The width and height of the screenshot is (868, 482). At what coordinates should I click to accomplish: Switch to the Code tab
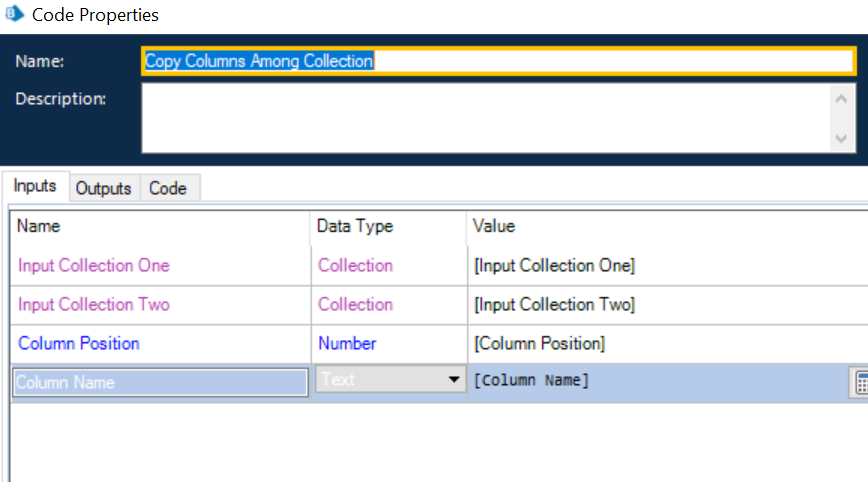(168, 188)
